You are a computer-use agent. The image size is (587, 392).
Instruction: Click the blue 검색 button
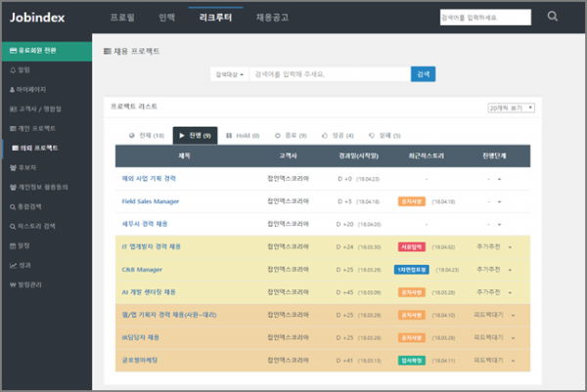pos(423,74)
